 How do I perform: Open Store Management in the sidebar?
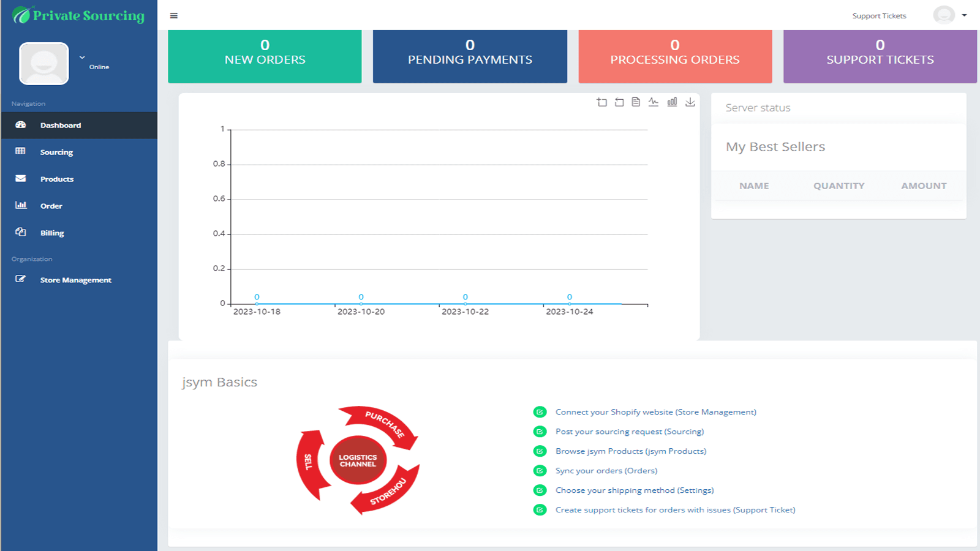[x=75, y=280]
